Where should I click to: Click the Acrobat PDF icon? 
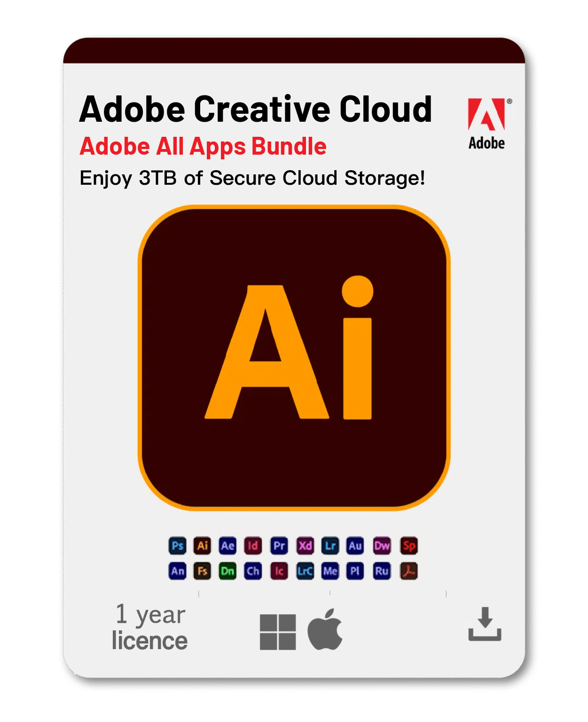(409, 571)
